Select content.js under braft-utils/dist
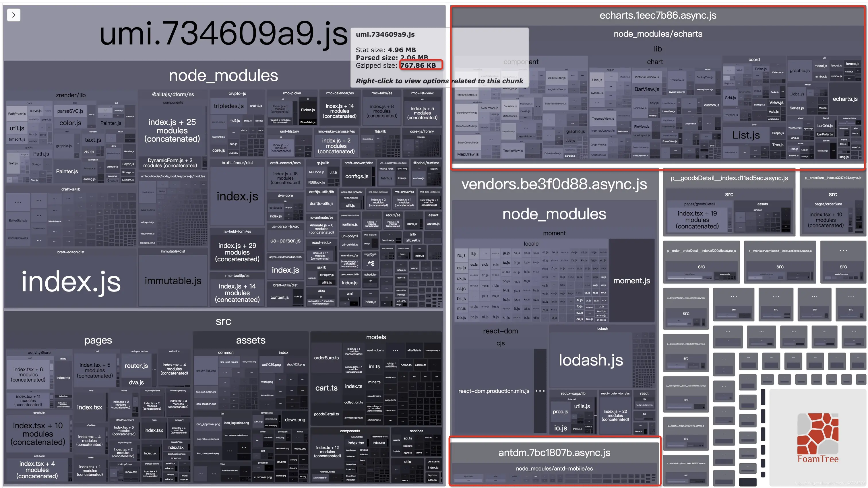 (x=279, y=298)
